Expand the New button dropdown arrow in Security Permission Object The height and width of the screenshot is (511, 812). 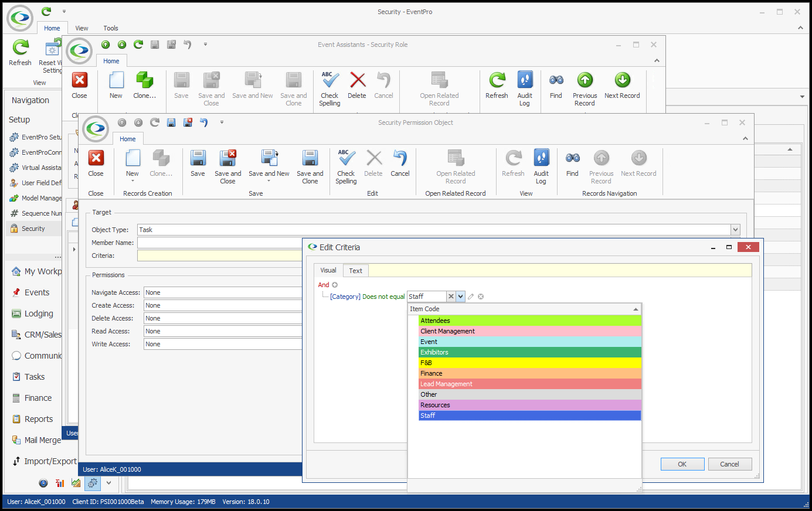(x=132, y=181)
